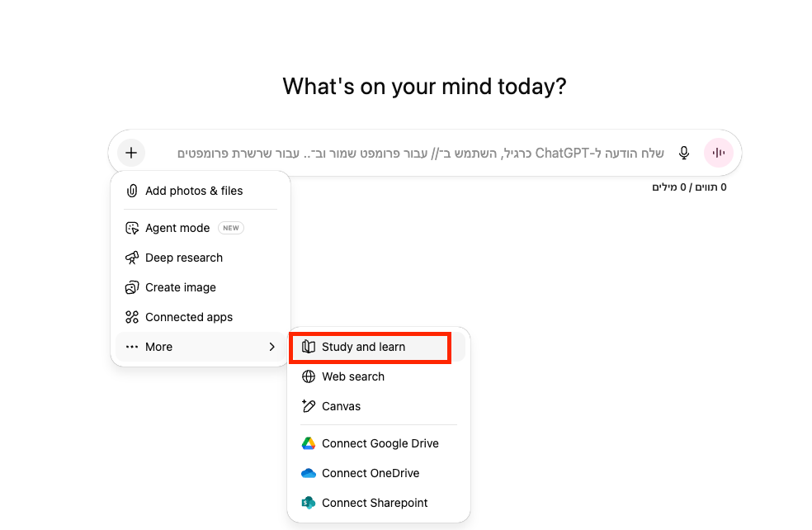812x530 pixels.
Task: Click the globe Web search icon
Action: pyautogui.click(x=308, y=376)
